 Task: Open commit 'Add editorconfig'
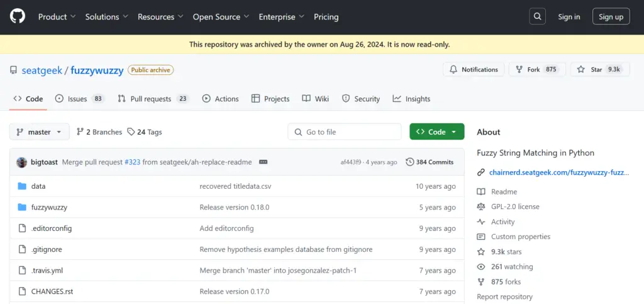226,228
